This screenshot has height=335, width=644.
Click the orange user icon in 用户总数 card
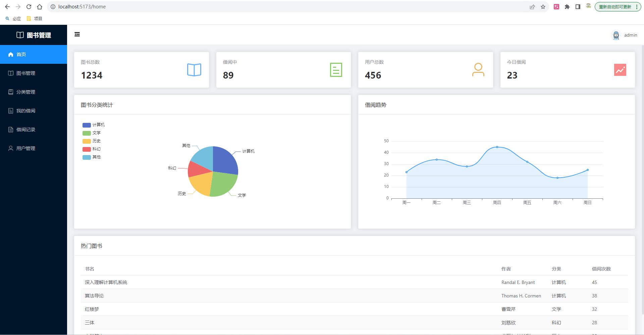(x=478, y=70)
